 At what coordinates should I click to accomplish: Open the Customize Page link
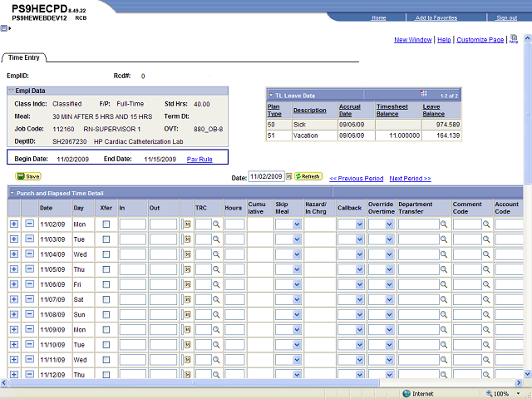coord(480,40)
